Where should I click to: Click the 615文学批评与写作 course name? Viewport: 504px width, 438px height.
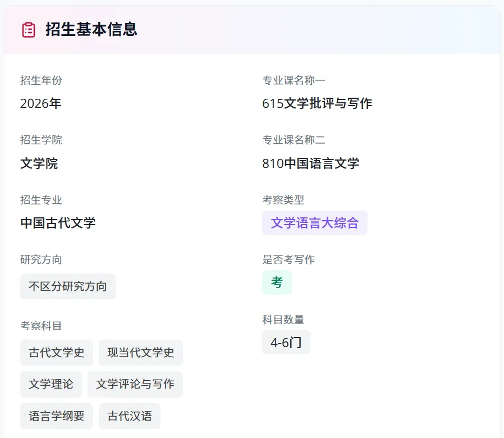(x=317, y=103)
